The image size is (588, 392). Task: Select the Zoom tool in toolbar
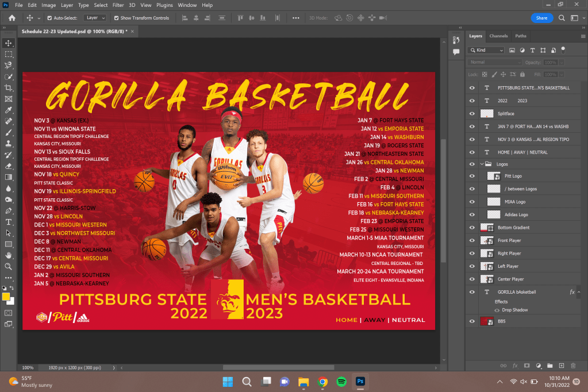click(x=9, y=267)
